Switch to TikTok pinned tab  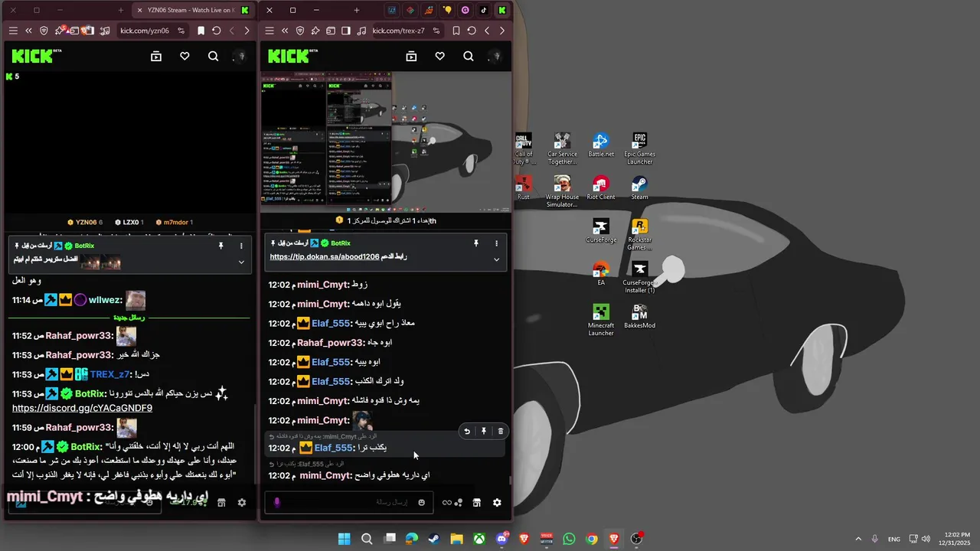click(483, 10)
